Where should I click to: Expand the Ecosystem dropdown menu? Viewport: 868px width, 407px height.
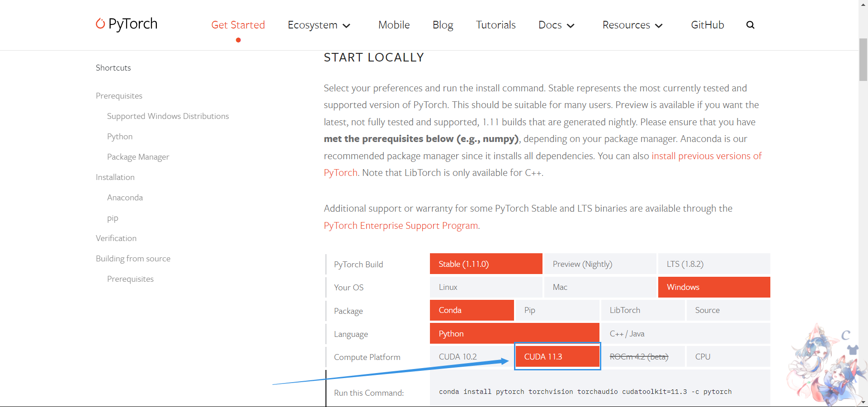tap(319, 25)
